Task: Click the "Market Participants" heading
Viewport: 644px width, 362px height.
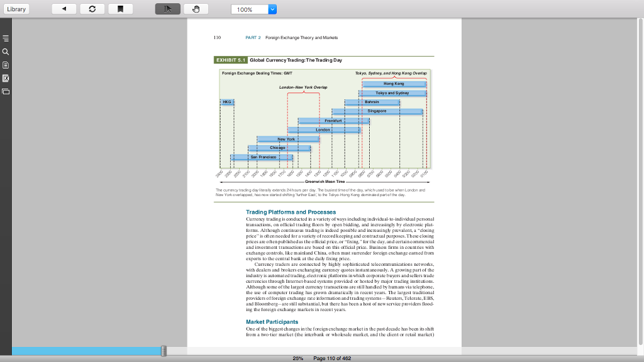Action: click(272, 322)
